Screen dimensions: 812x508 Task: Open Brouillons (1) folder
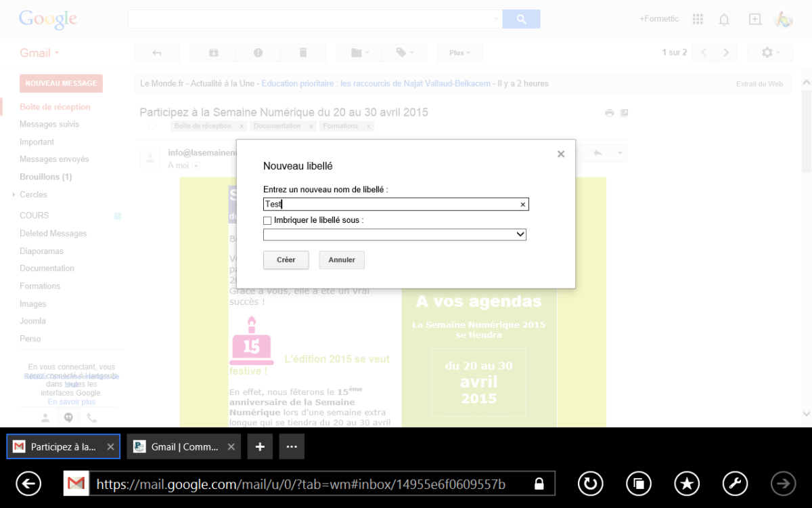[x=45, y=177]
